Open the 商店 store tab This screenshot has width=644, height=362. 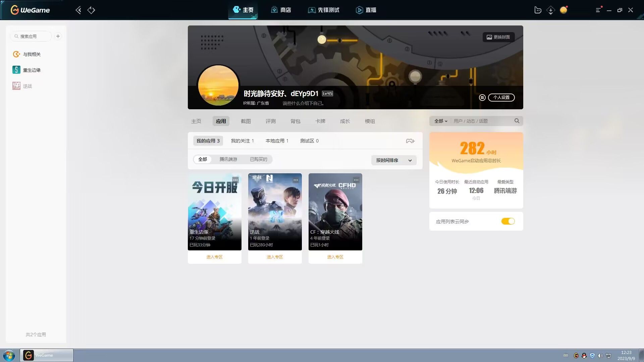281,10
